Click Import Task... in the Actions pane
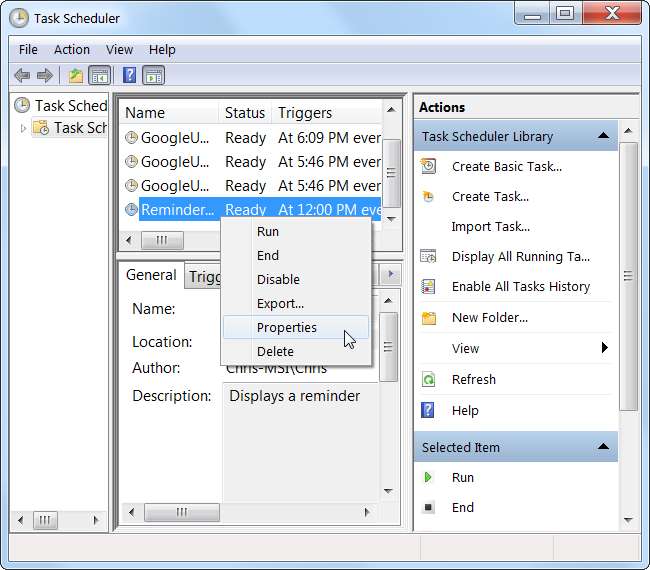Viewport: 650px width, 570px height. (x=490, y=227)
